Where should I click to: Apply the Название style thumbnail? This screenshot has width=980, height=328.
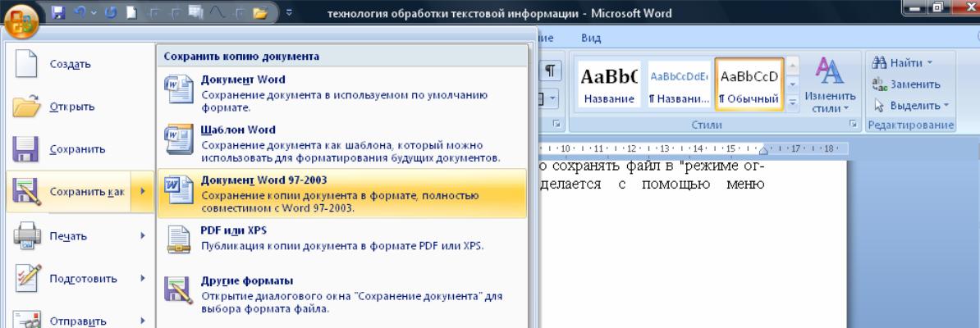pyautogui.click(x=609, y=84)
